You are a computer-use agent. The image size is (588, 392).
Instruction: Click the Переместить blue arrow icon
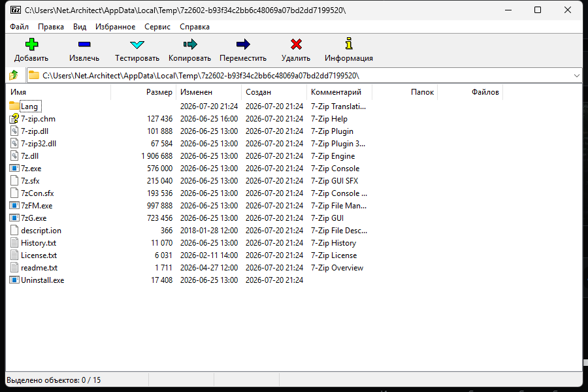[x=243, y=44]
